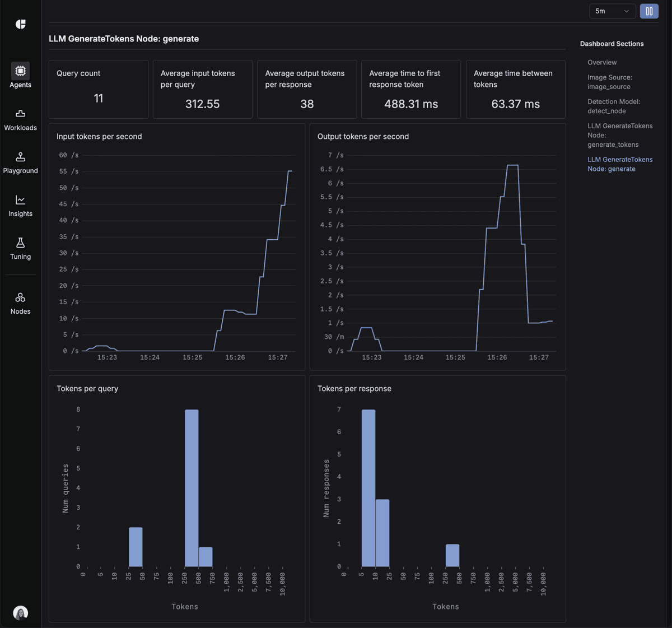This screenshot has height=628, width=672.
Task: Open the user avatar at bottom left
Action: tap(20, 612)
